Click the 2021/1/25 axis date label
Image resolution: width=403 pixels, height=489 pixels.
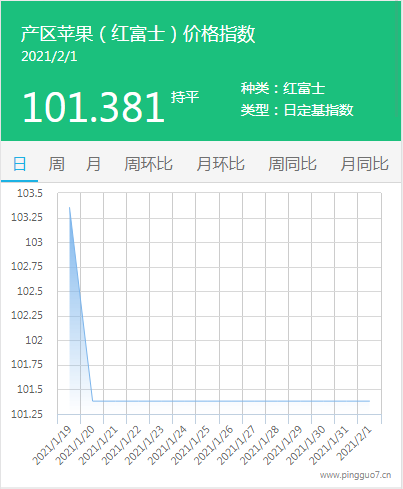click(x=191, y=446)
